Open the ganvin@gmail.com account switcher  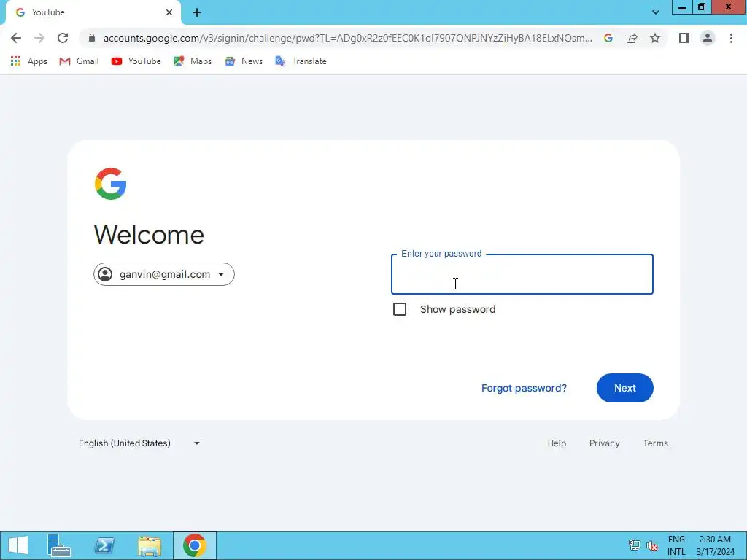[164, 274]
